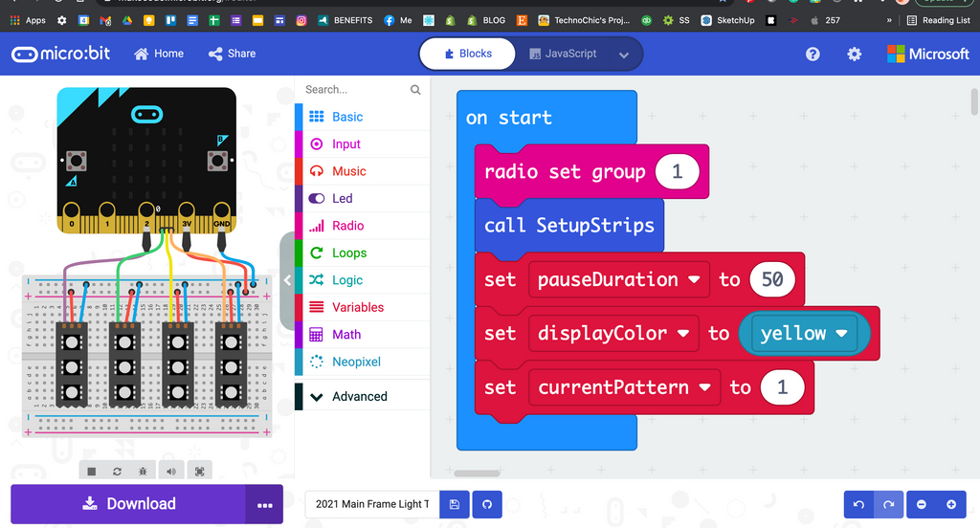Click the toolbox Search field
980x528 pixels.
[x=354, y=90]
